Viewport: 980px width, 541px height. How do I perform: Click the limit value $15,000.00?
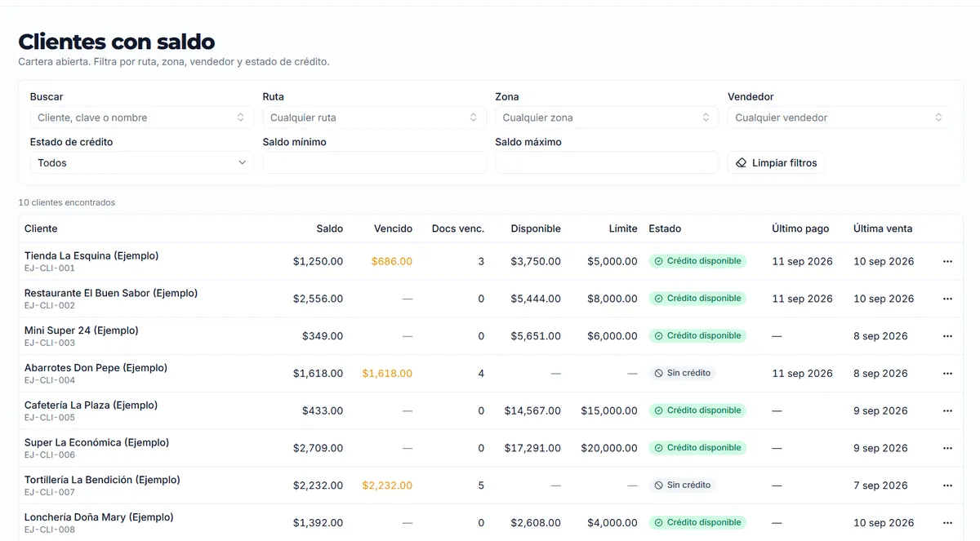coord(609,411)
